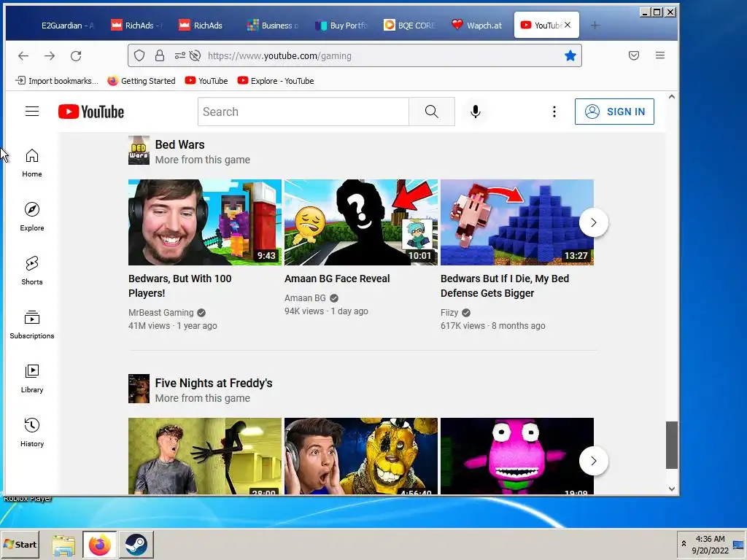This screenshot has height=560, width=747.
Task: Show hidden system tray icons
Action: [684, 544]
